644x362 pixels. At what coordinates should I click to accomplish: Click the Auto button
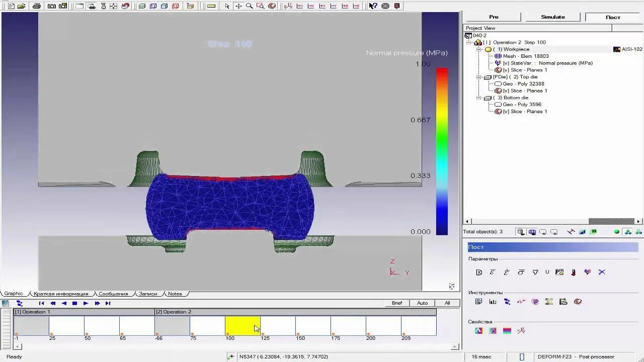click(x=422, y=303)
